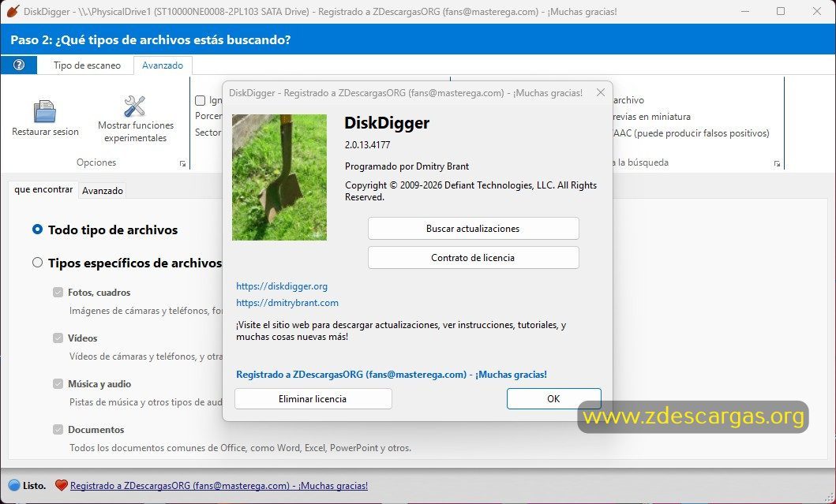
Task: Click the DiskDigger shovel icon in title bar
Action: coord(13,11)
